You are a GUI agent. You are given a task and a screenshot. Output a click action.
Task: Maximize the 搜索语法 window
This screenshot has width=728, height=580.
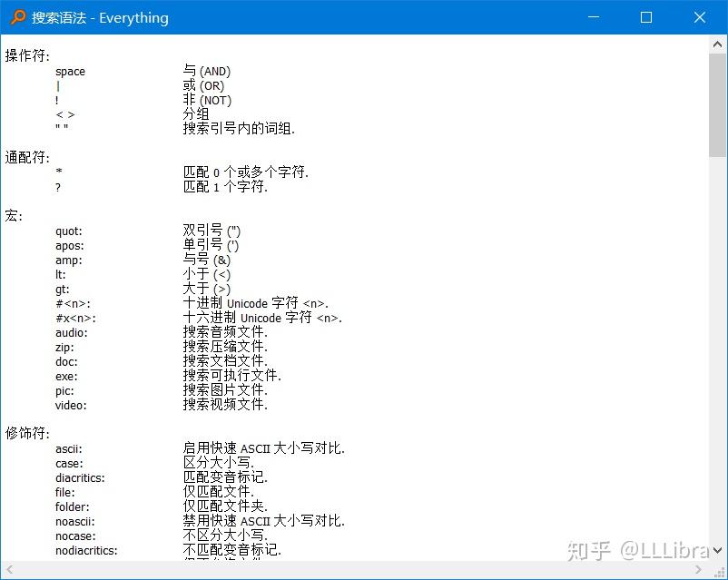646,17
